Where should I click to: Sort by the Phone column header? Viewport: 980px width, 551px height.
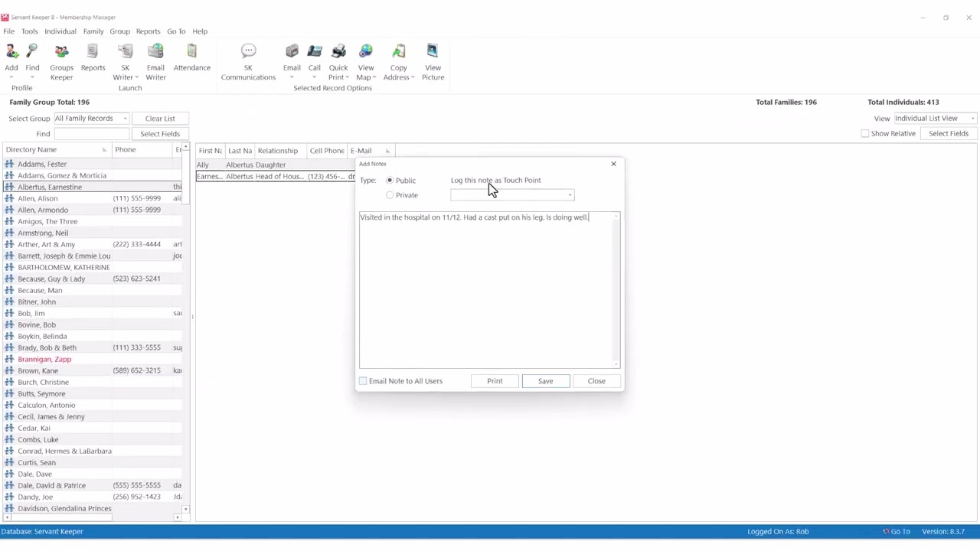point(142,150)
